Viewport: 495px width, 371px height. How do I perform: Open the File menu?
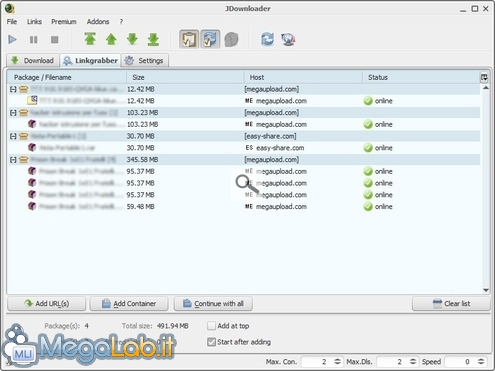point(12,22)
